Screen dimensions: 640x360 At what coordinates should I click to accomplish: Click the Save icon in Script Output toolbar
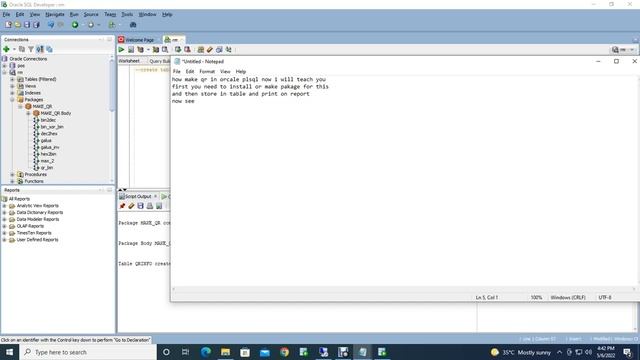(x=140, y=206)
